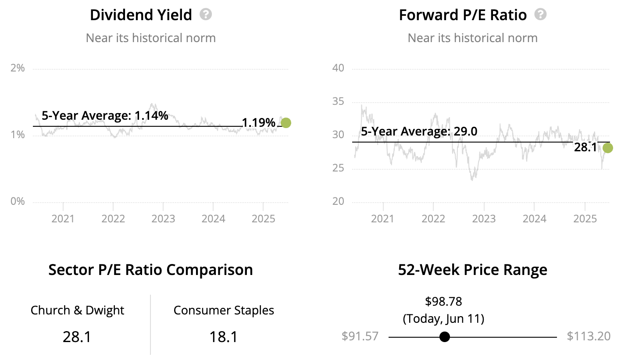Click the $91.57 52-week low price
The image size is (621, 364).
(360, 336)
